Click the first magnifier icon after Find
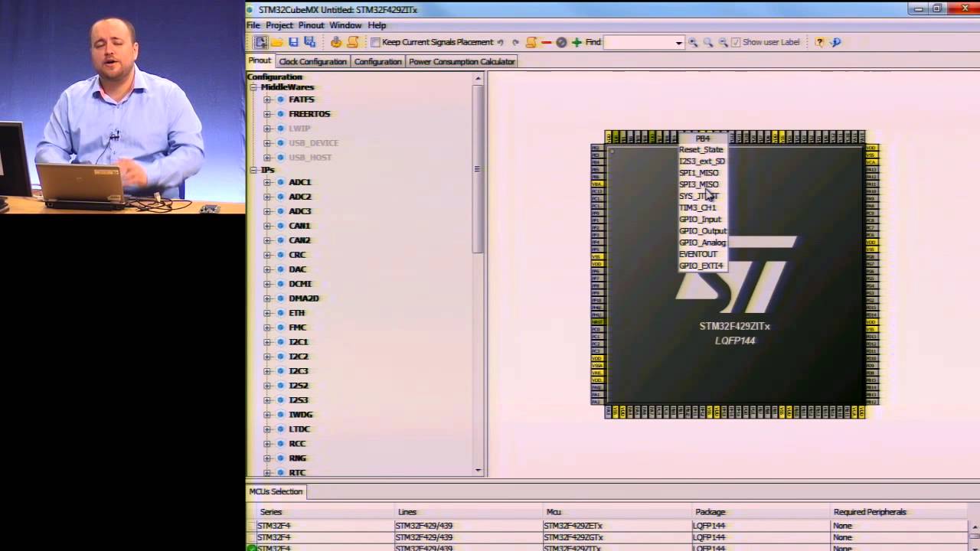980x551 pixels. 693,42
